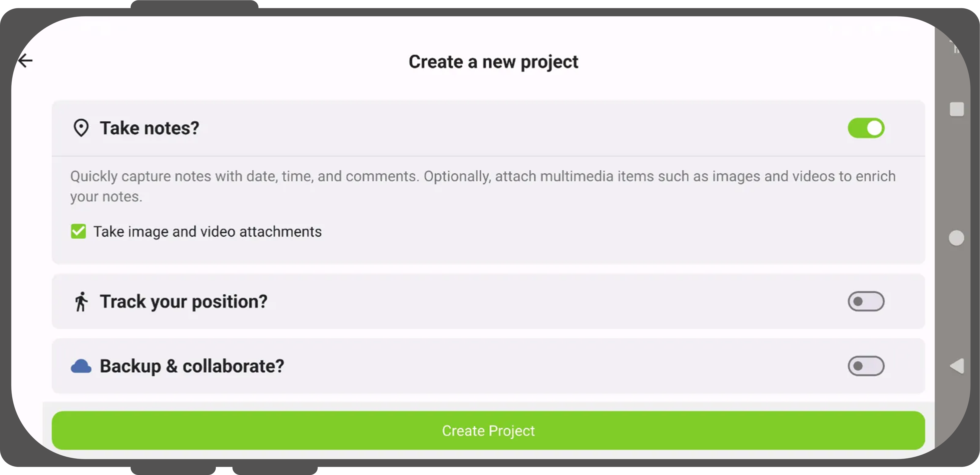The width and height of the screenshot is (980, 475).
Task: Uncheck the image and video attachments checkbox
Action: 78,232
